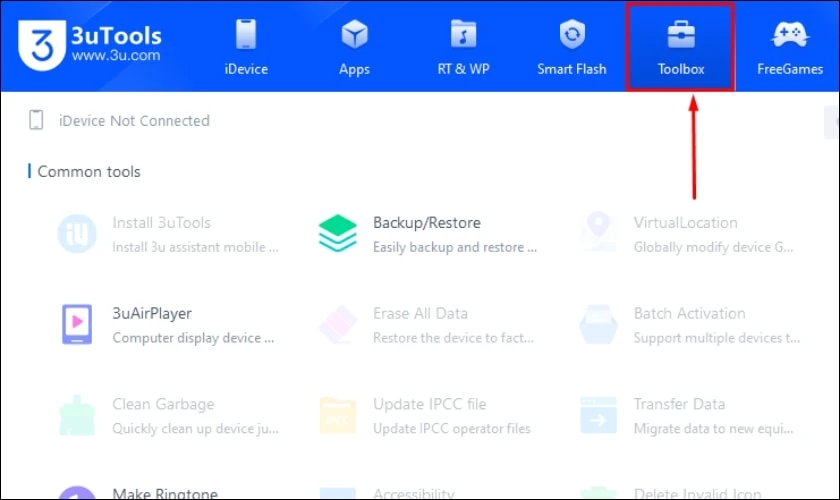Viewport: 840px width, 500px height.
Task: Open Smart Flash shield icon
Action: (572, 34)
